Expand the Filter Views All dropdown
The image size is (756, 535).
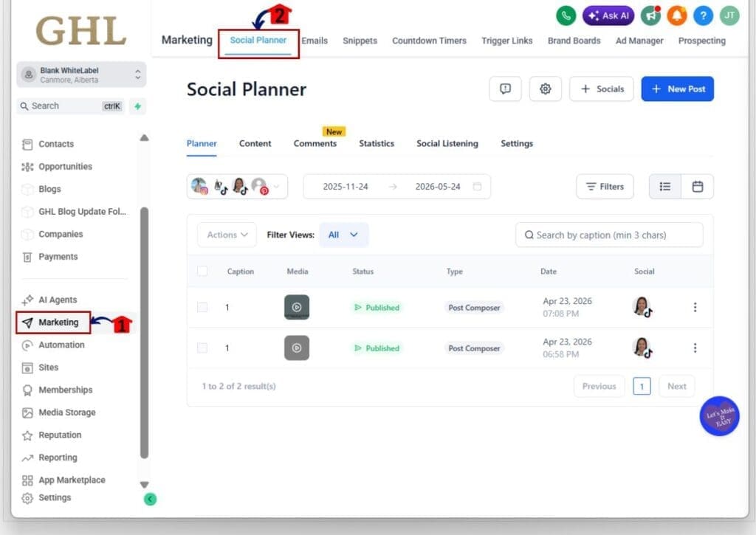point(343,235)
